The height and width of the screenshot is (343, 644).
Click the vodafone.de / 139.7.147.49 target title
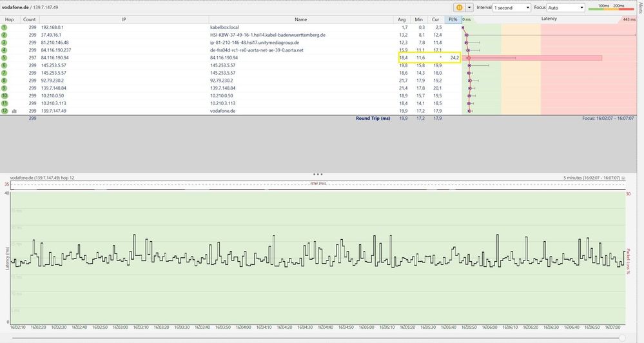click(x=30, y=7)
